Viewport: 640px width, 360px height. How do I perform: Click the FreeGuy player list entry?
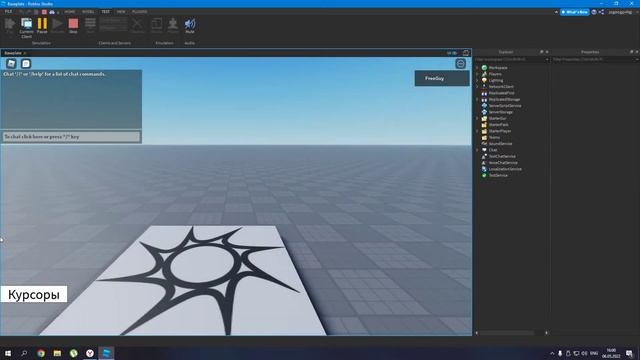point(442,78)
